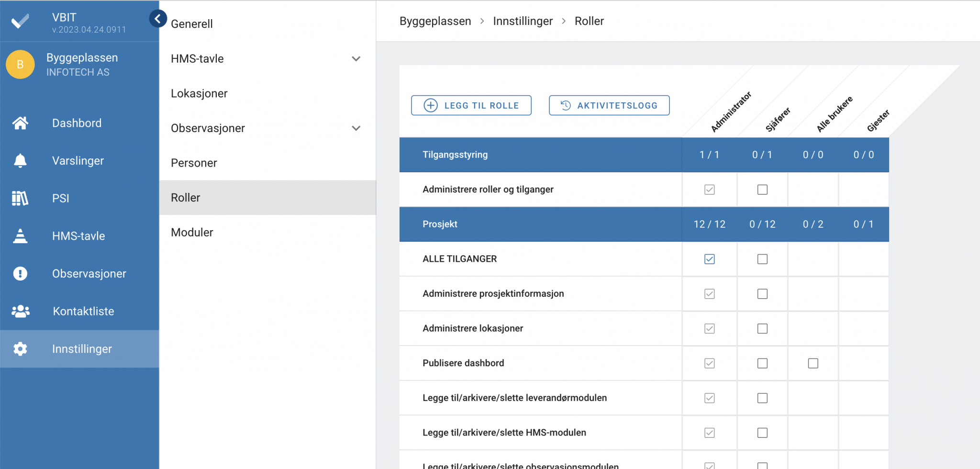Select the Roller settings menu entry
Image resolution: width=980 pixels, height=469 pixels.
tap(186, 197)
